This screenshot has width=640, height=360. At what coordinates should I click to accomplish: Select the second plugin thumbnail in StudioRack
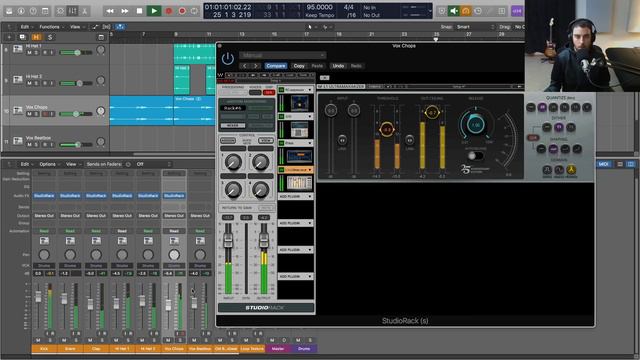(x=299, y=130)
